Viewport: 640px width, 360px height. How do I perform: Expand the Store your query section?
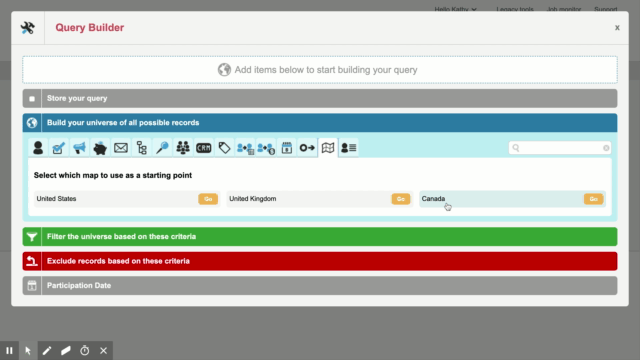(320, 98)
